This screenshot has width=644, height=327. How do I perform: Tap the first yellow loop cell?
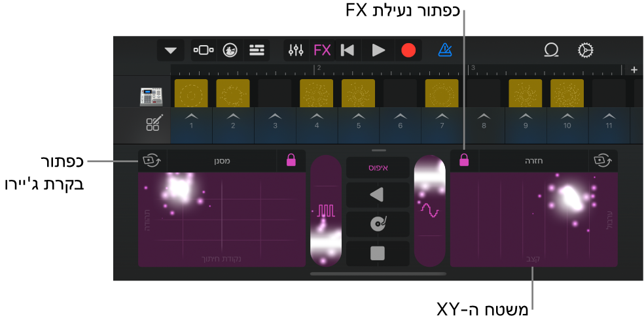pos(191,93)
